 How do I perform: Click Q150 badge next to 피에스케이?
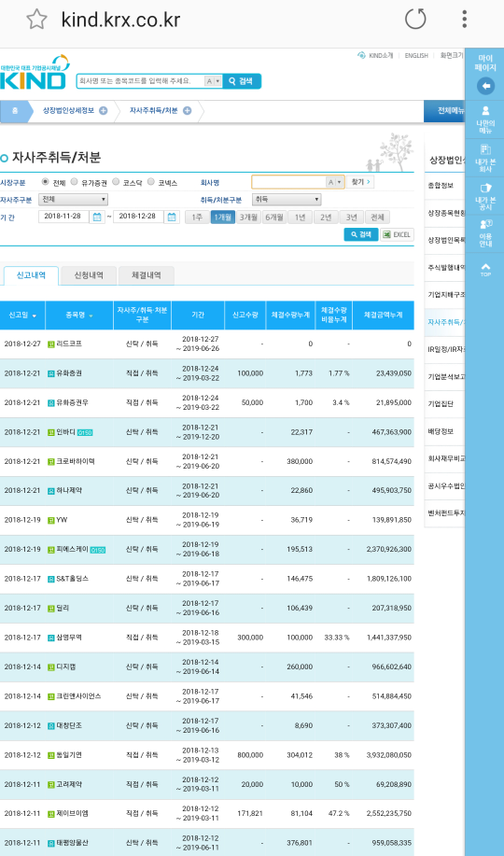tap(98, 550)
